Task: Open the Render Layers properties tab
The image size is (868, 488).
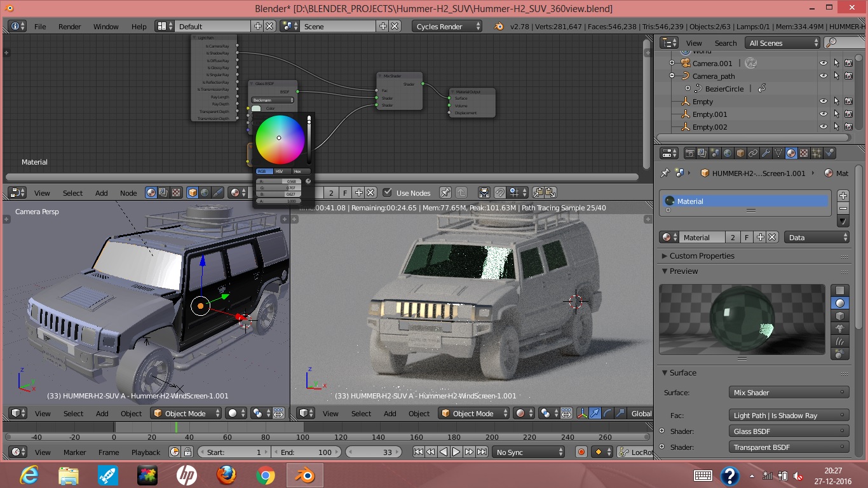Action: (x=702, y=153)
